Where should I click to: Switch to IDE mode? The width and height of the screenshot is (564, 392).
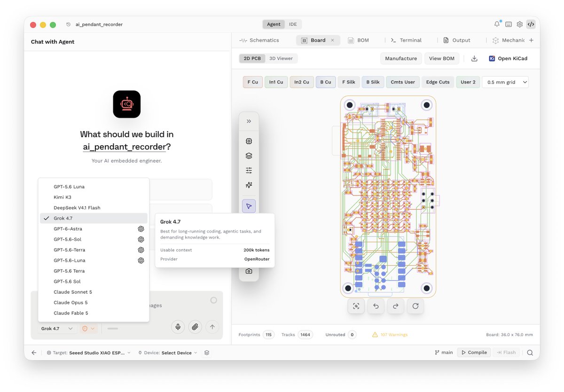tap(293, 24)
